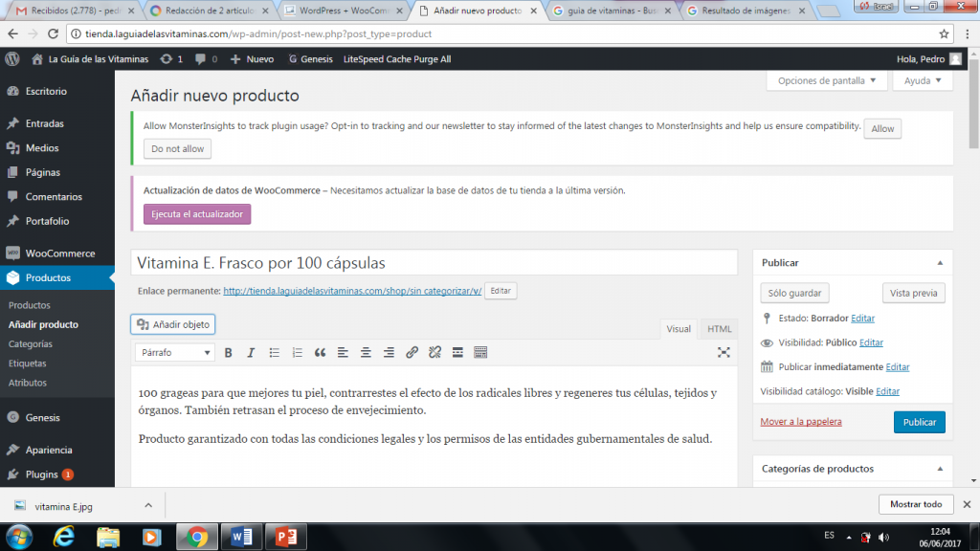The width and height of the screenshot is (980, 551).
Task: Open Internet Explorer from taskbar
Action: pyautogui.click(x=64, y=537)
